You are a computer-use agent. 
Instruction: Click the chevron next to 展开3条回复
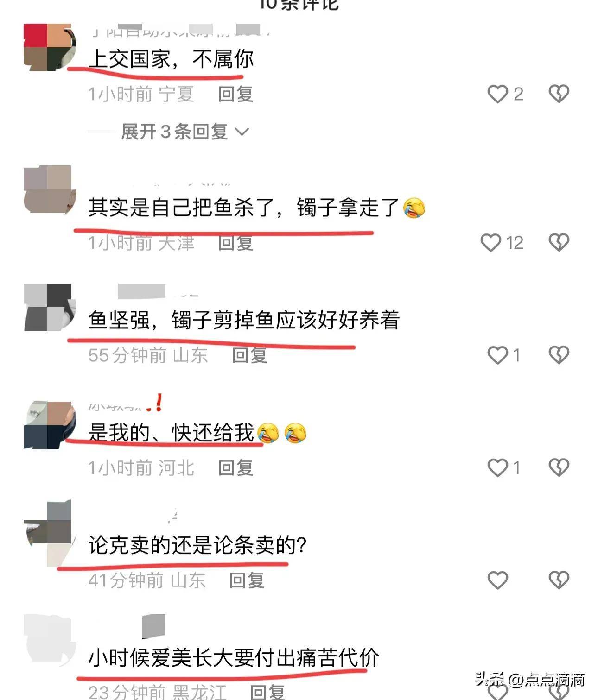[242, 132]
